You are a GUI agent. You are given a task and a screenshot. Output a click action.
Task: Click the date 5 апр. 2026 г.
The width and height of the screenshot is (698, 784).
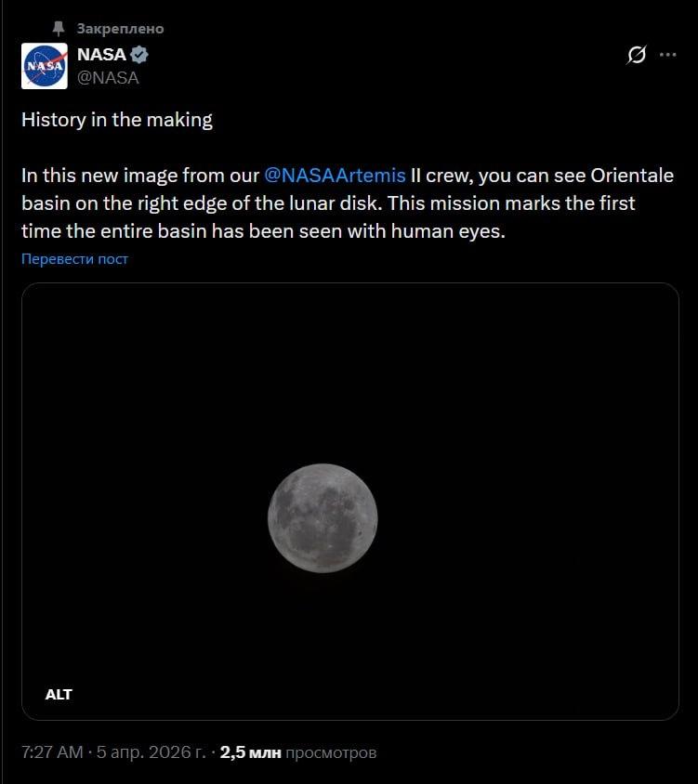[151, 752]
